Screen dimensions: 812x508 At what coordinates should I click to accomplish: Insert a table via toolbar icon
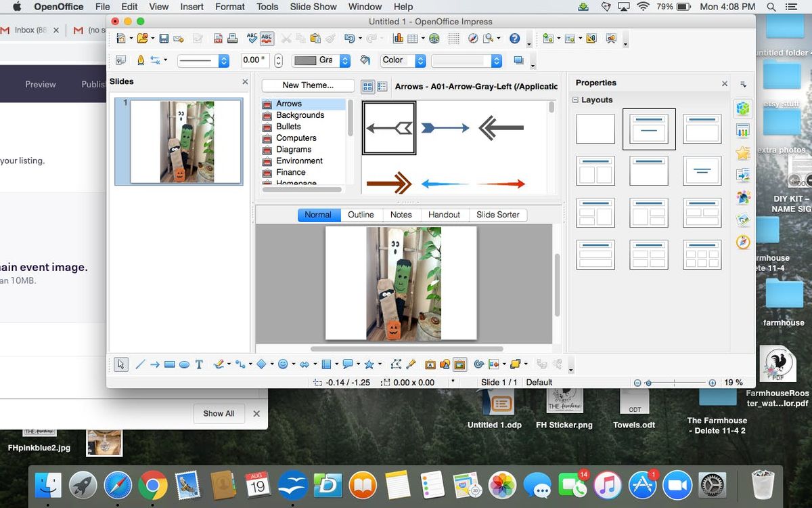[x=413, y=39]
